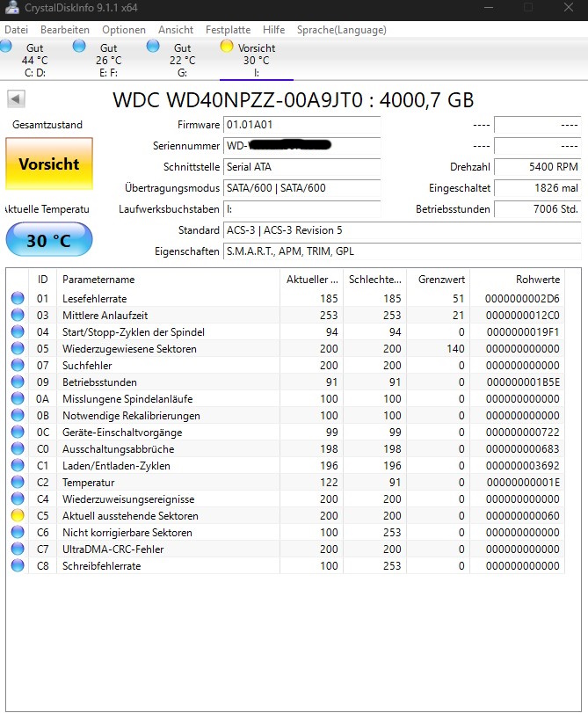This screenshot has height=713, width=588.
Task: Click the Eingeschaltet field 1826 mal
Action: tap(538, 188)
